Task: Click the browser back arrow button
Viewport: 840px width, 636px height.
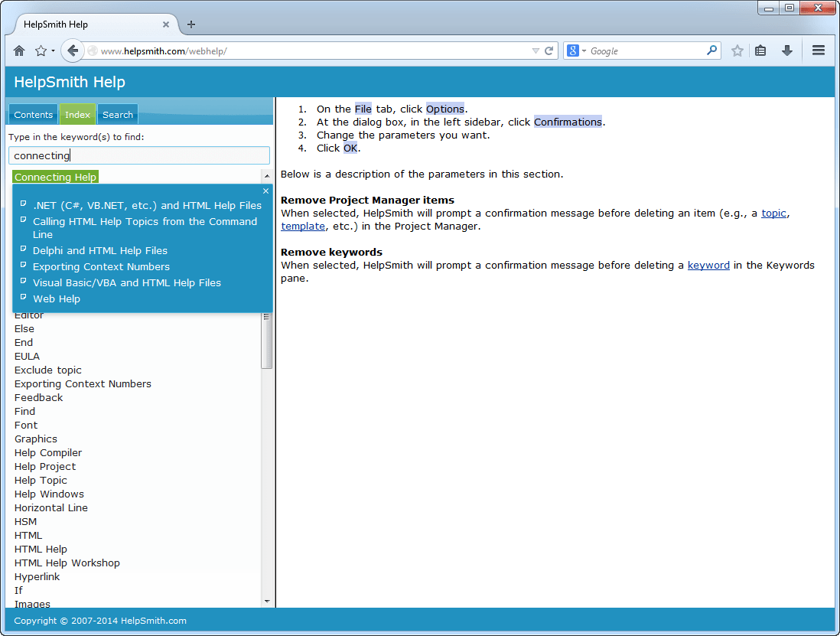Action: click(x=73, y=51)
